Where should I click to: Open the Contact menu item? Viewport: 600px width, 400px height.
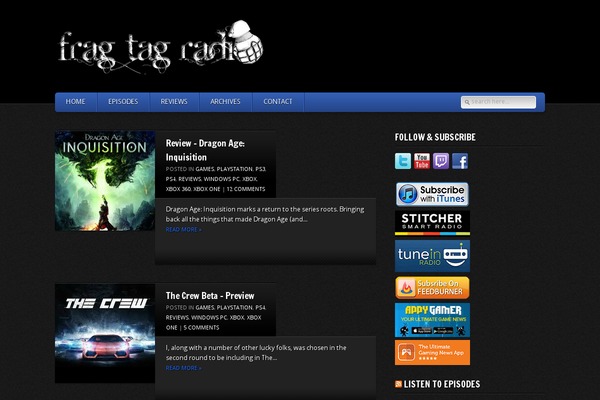point(278,102)
